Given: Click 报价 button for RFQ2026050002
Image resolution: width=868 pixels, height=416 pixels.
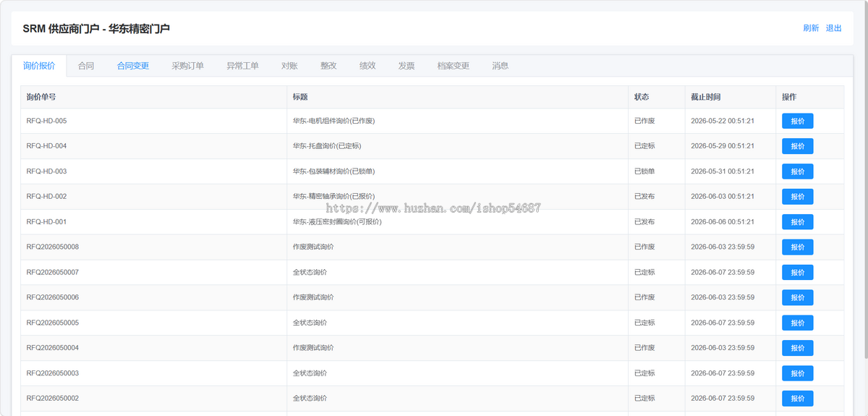Looking at the screenshot, I should point(798,399).
